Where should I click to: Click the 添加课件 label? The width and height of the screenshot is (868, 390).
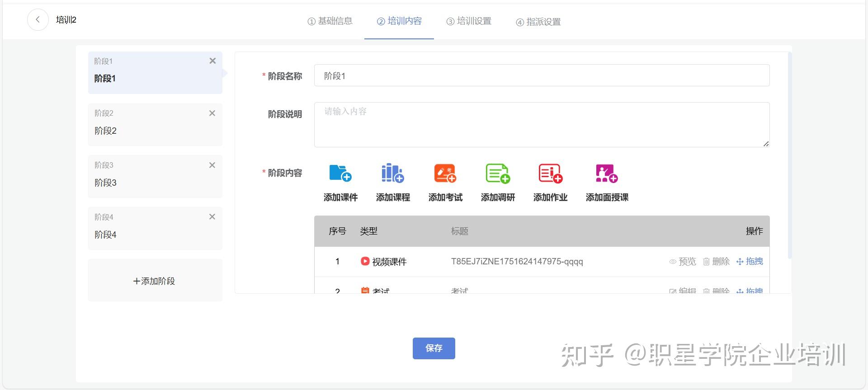click(x=340, y=197)
